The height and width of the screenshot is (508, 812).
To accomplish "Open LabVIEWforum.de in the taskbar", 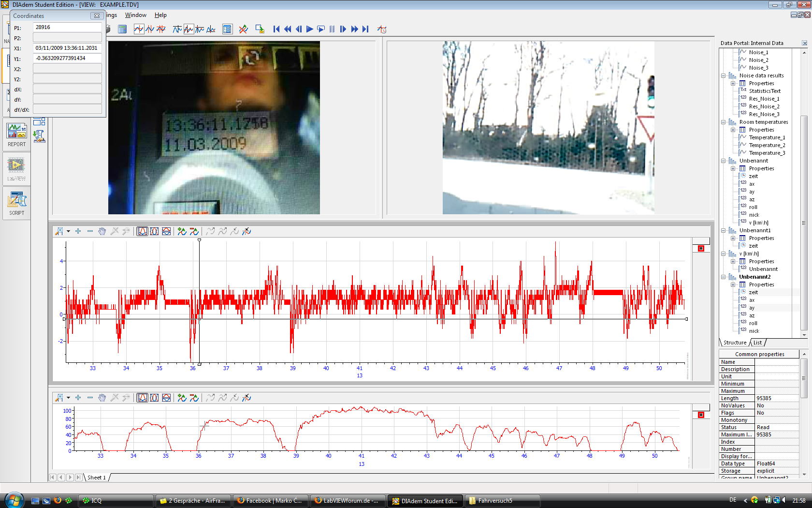I will [x=348, y=501].
